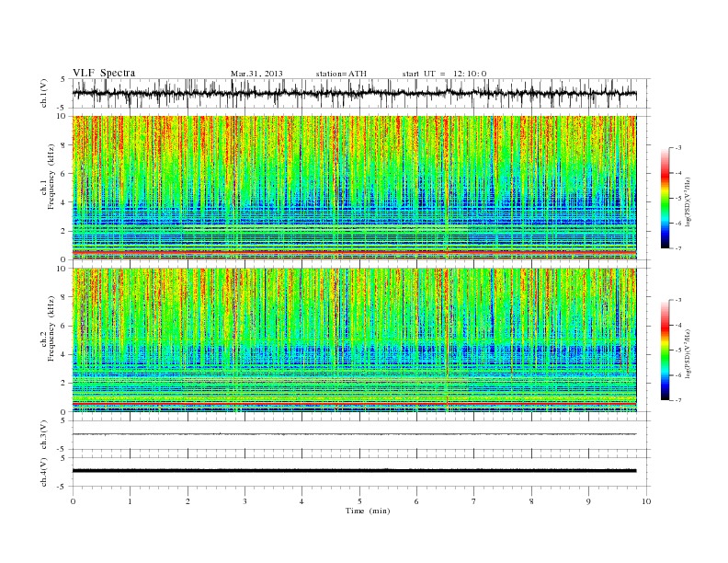
Task: Click the ch.1 color bar "log(PSD)(V²/Hz)" label
Action: 688,202
